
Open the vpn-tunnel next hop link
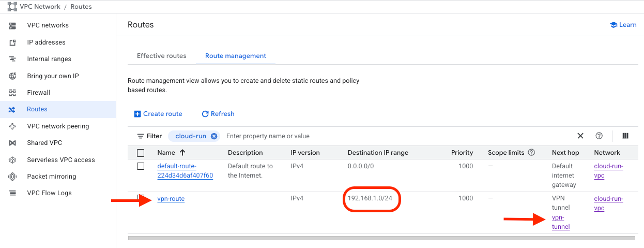(x=561, y=222)
